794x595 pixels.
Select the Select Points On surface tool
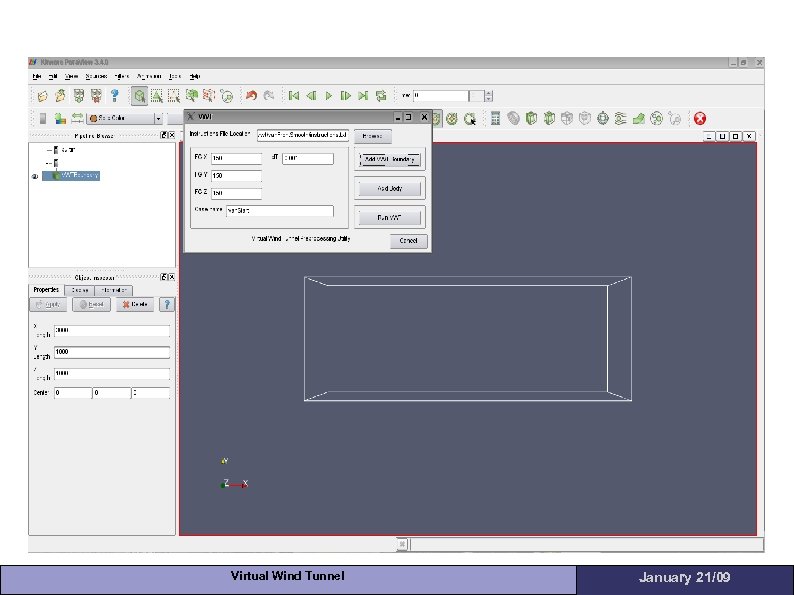(x=174, y=96)
